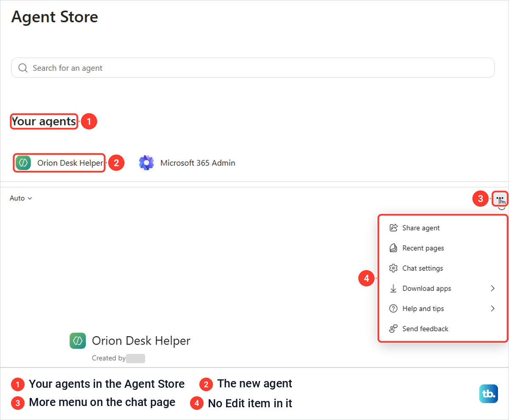The width and height of the screenshot is (509, 420).
Task: Click the magnifier icon in search box
Action: pos(22,68)
